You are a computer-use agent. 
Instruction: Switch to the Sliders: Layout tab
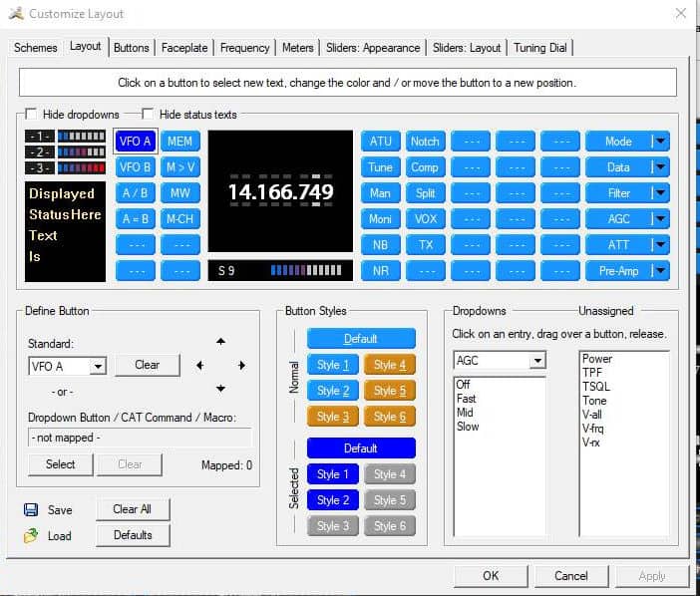click(x=467, y=48)
